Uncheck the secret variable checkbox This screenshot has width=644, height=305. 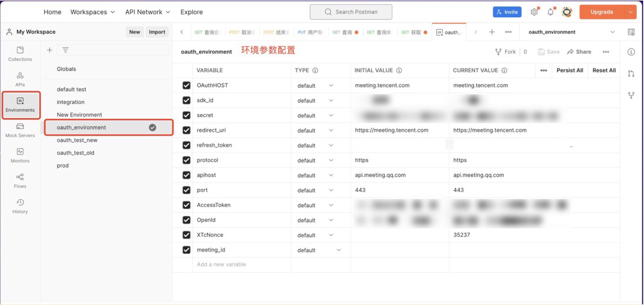(186, 115)
